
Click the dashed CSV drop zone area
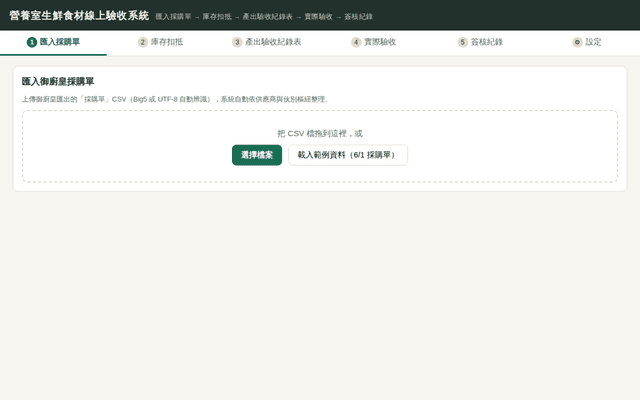point(320,146)
